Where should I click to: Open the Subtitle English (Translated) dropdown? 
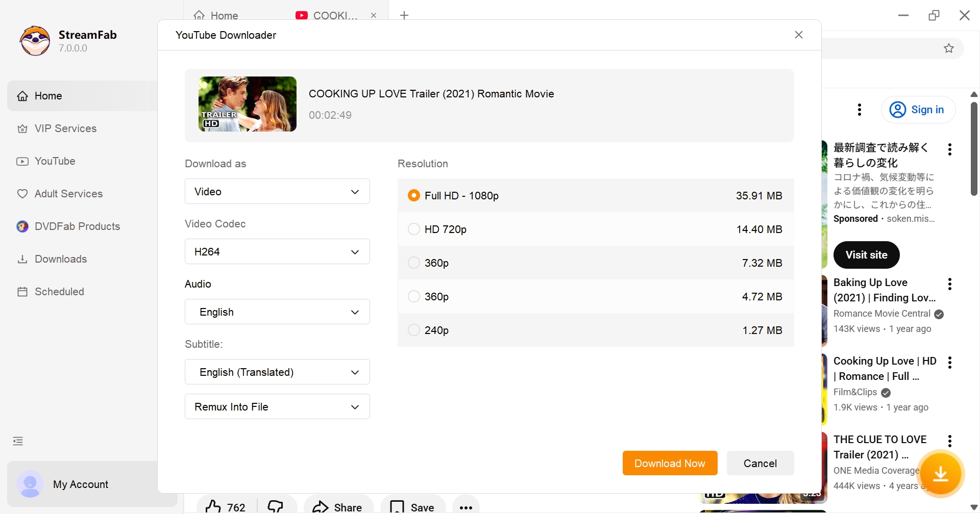(277, 372)
